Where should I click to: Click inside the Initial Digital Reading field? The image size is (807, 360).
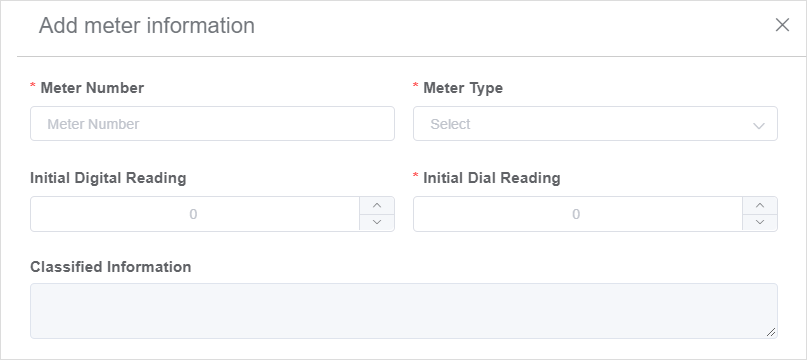(195, 214)
